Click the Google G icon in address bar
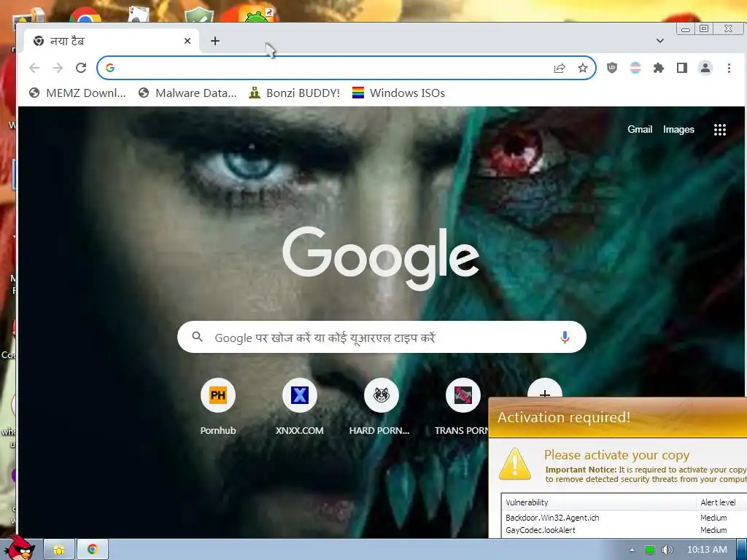 pyautogui.click(x=110, y=68)
